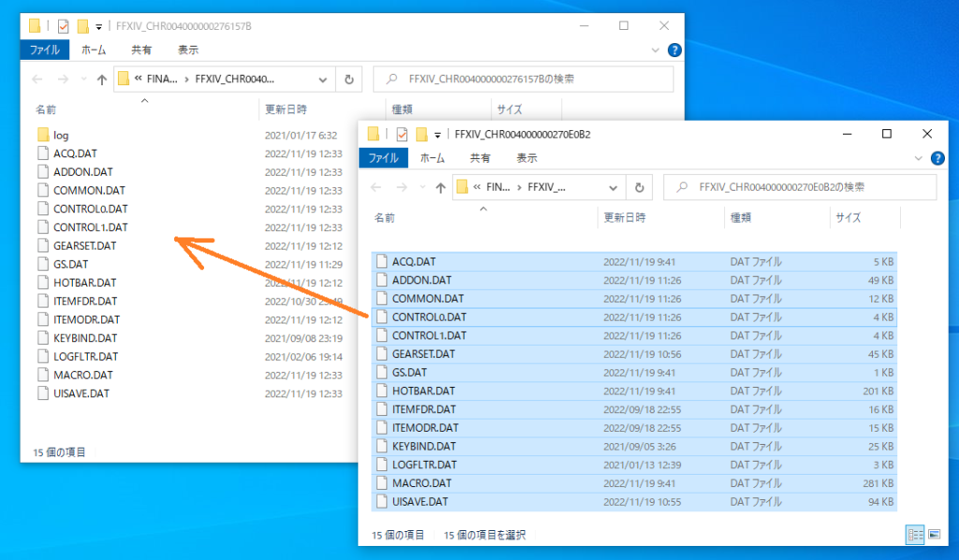The image size is (959, 560).
Task: Select HOTBAR.DAT in the E0B2 window
Action: tap(424, 391)
